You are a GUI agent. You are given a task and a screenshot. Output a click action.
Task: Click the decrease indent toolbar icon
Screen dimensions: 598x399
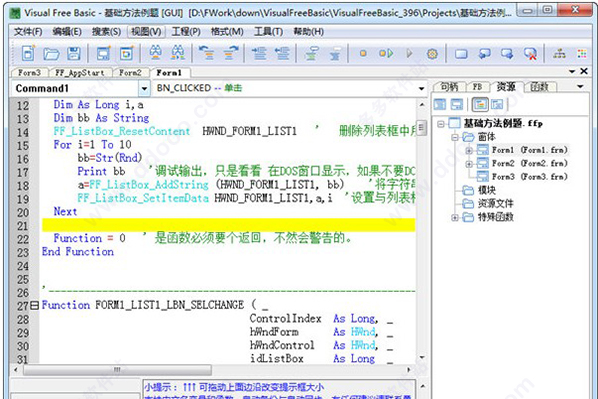pyautogui.click(x=282, y=53)
